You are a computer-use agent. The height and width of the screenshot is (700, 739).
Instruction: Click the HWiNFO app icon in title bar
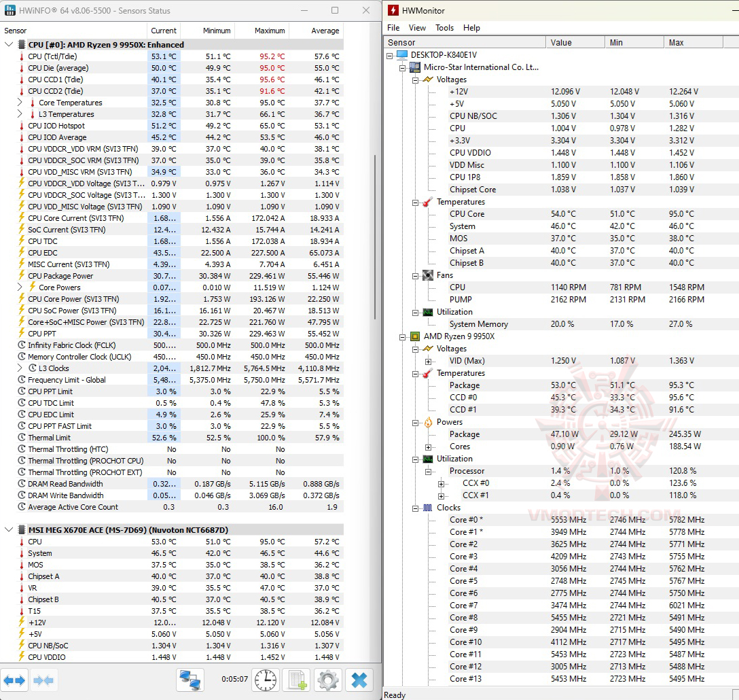coord(10,10)
